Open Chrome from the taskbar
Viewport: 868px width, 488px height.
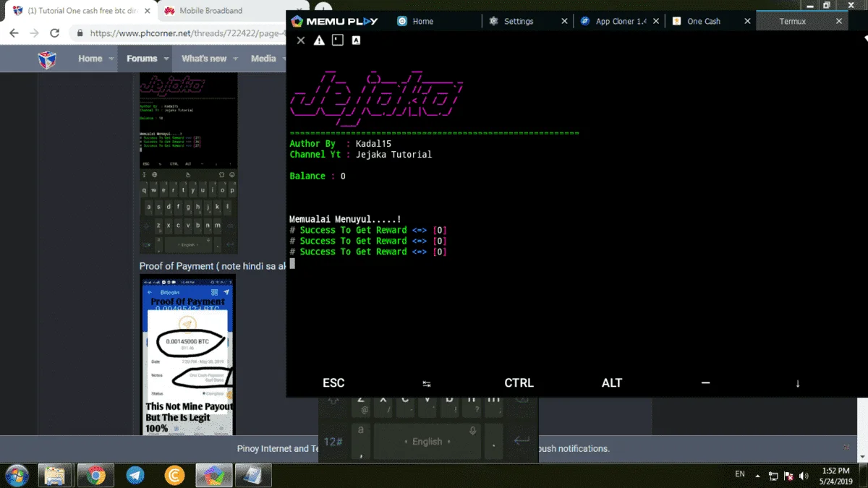click(95, 476)
